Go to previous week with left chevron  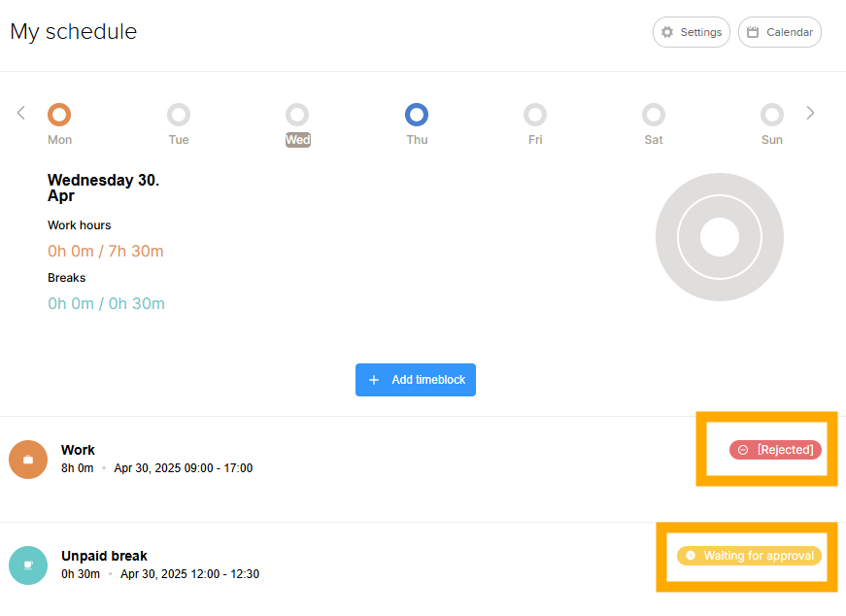coord(20,113)
